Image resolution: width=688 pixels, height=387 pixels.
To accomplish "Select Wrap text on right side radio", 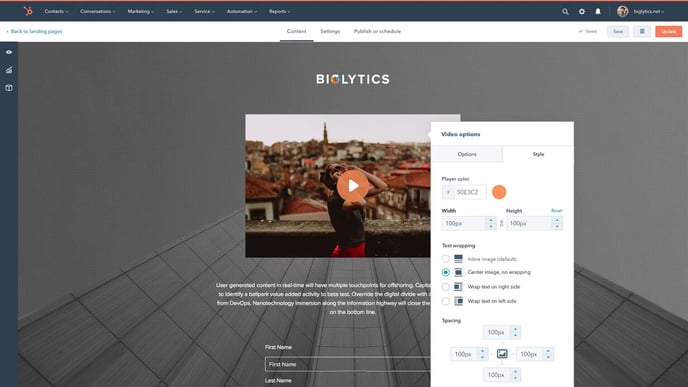I will [x=446, y=287].
